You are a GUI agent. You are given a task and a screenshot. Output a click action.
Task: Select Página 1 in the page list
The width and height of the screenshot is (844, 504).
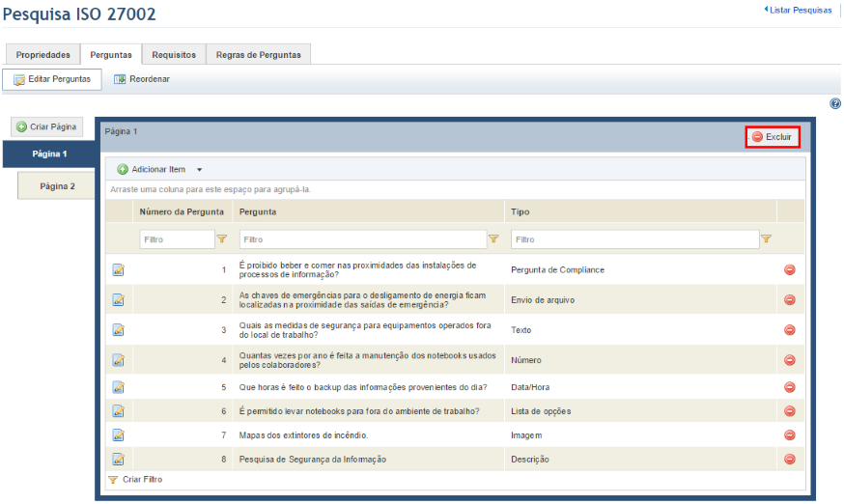point(49,154)
